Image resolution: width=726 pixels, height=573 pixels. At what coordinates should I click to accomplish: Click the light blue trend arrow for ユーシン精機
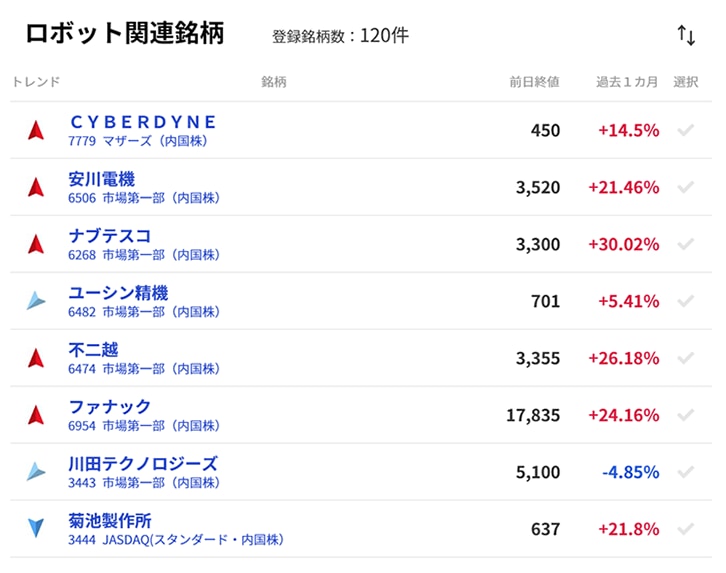(36, 301)
